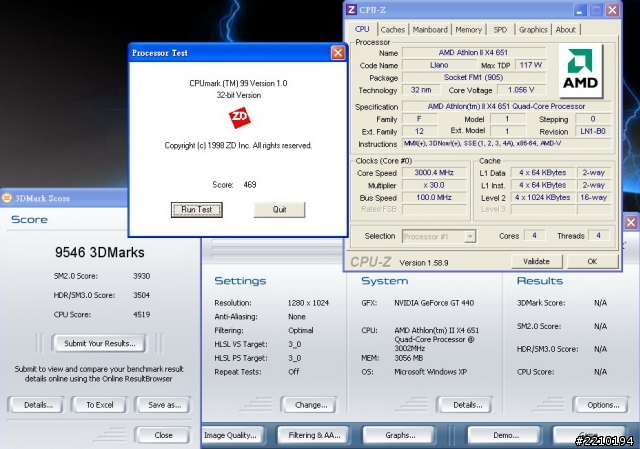Click the Threads count field in CPU-Z
Image resolution: width=640 pixels, height=449 pixels.
[598, 236]
